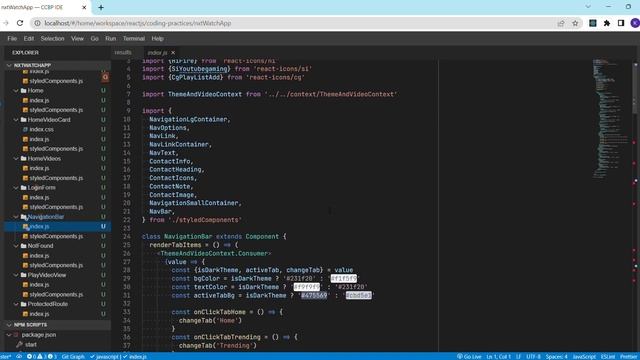Open the Help menu
Screen dimensions: 640x360
[x=158, y=38]
